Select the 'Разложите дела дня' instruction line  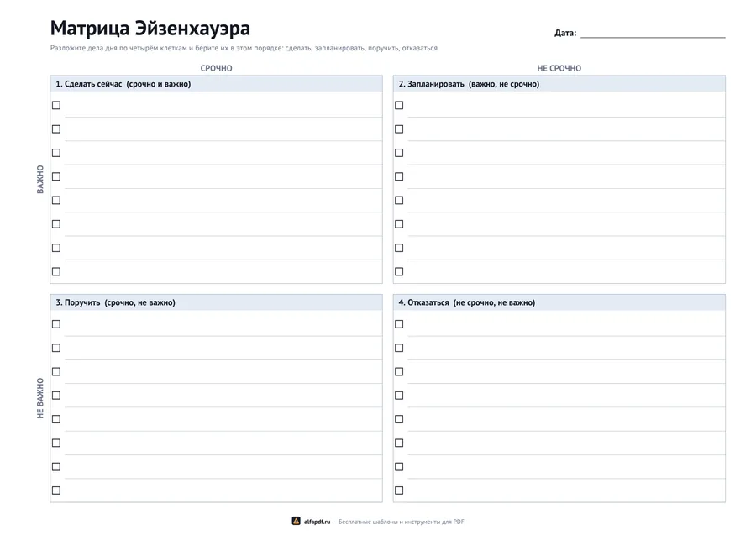[244, 48]
